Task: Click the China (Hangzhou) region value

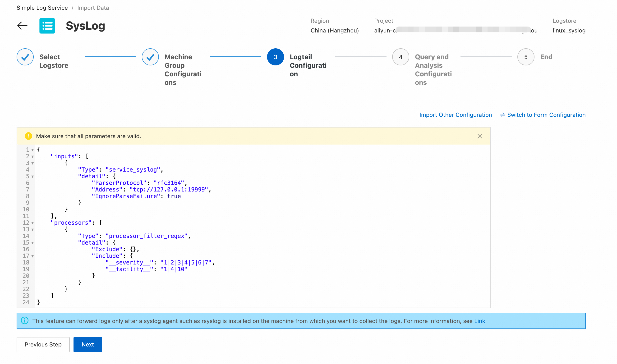Action: (x=335, y=30)
